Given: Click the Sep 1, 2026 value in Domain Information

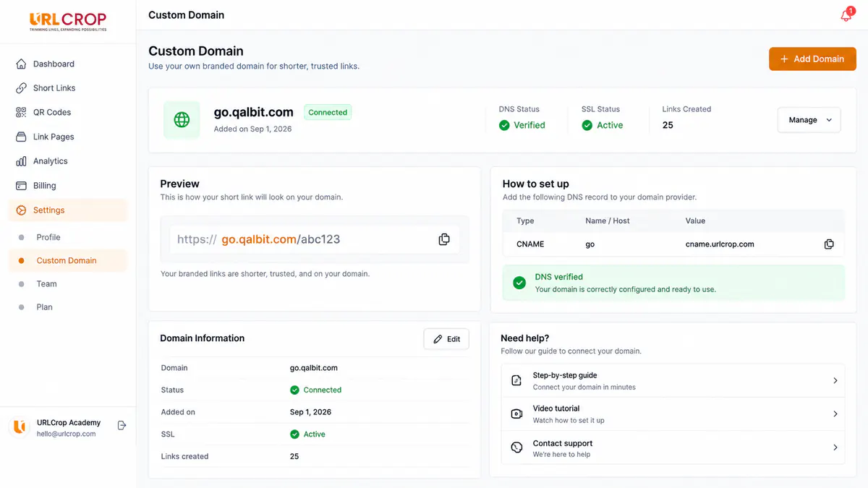Looking at the screenshot, I should (310, 412).
